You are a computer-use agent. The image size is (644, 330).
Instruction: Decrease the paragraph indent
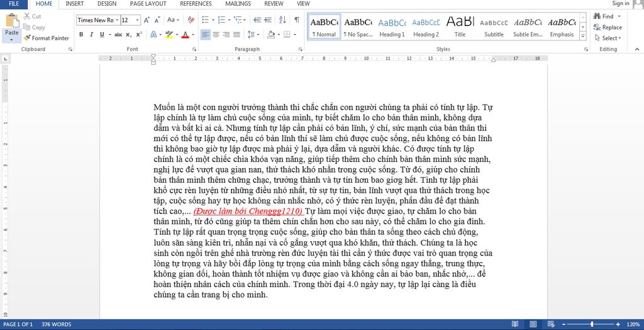(x=257, y=20)
